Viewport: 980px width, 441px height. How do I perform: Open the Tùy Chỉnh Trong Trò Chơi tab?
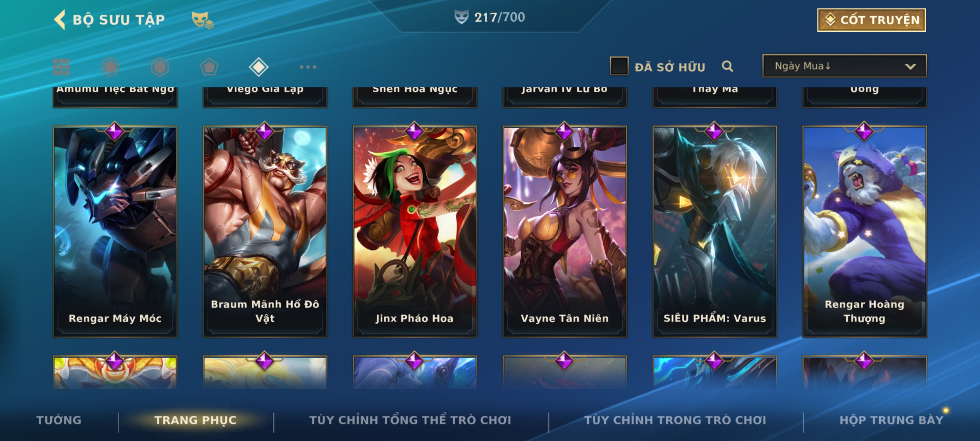coord(675,420)
